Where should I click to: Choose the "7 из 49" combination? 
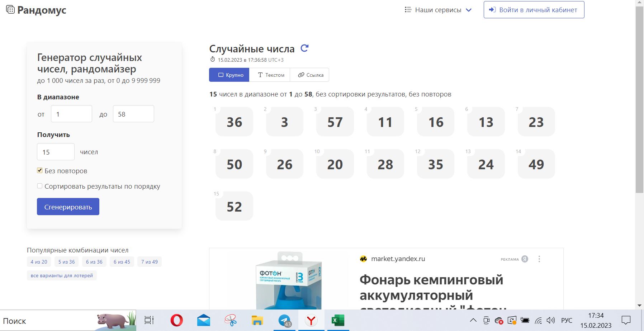[150, 262]
